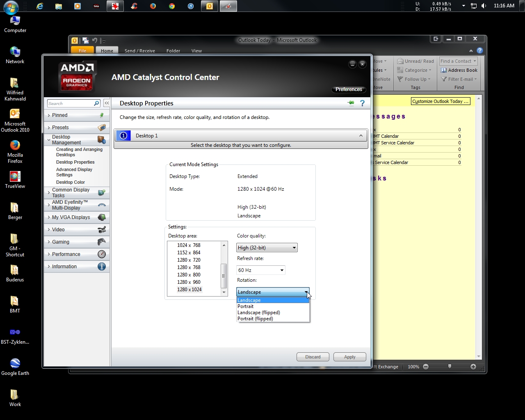Click the Outlook zoom slider handle
525x420 pixels.
[x=450, y=366]
